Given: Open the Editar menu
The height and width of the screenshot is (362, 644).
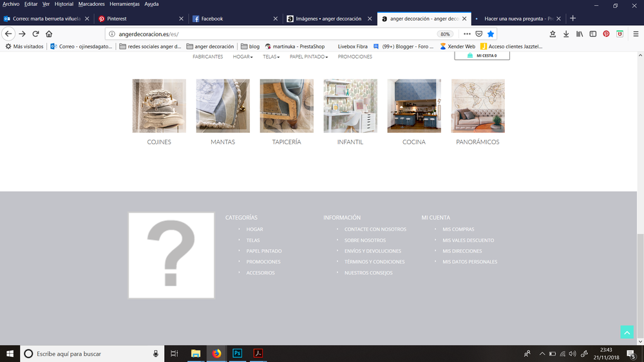Looking at the screenshot, I should 31,4.
